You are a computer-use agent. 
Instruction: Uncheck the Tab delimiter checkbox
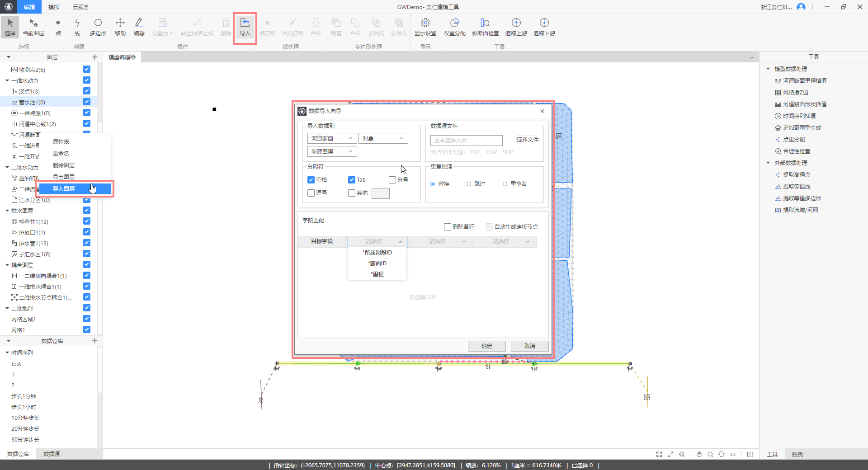click(x=352, y=180)
